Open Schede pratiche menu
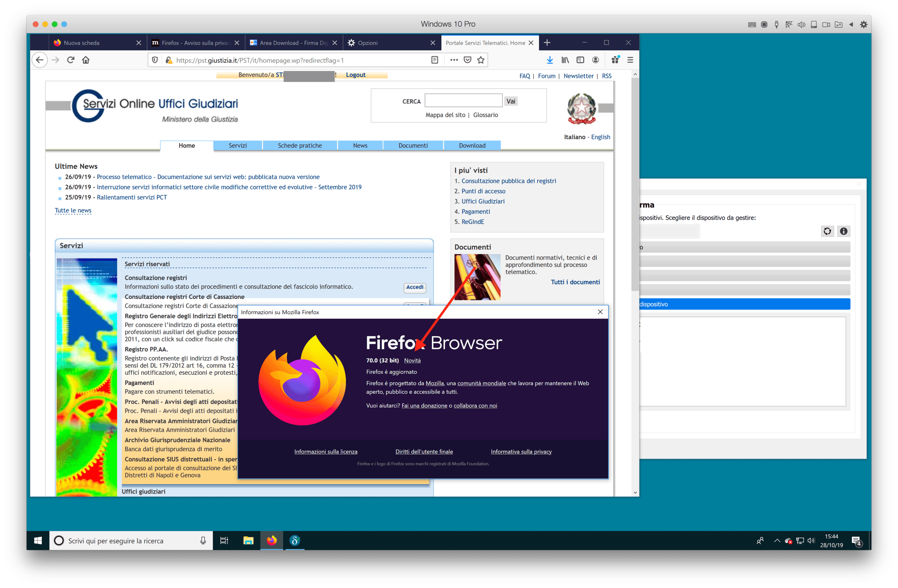Screen dimensions: 898x588 (300, 145)
